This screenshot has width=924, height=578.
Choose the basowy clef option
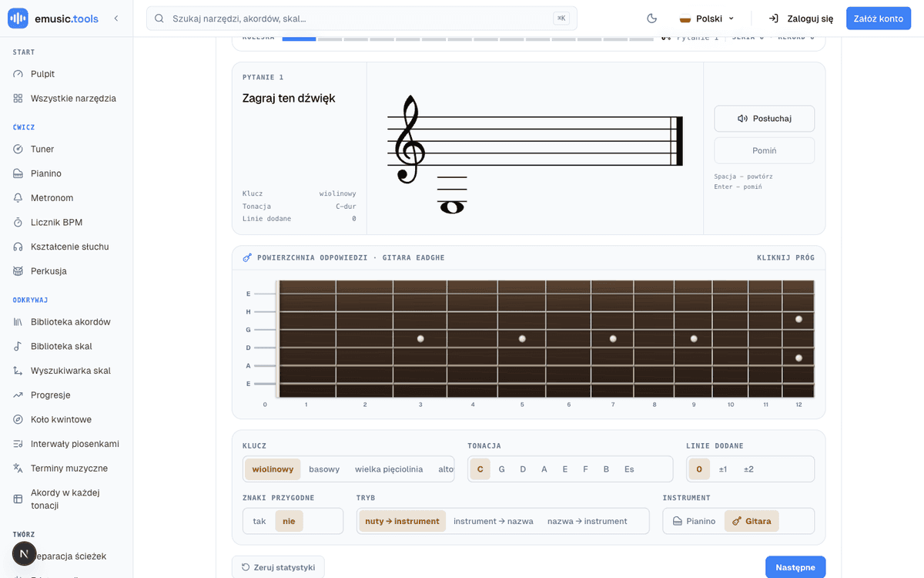point(324,469)
